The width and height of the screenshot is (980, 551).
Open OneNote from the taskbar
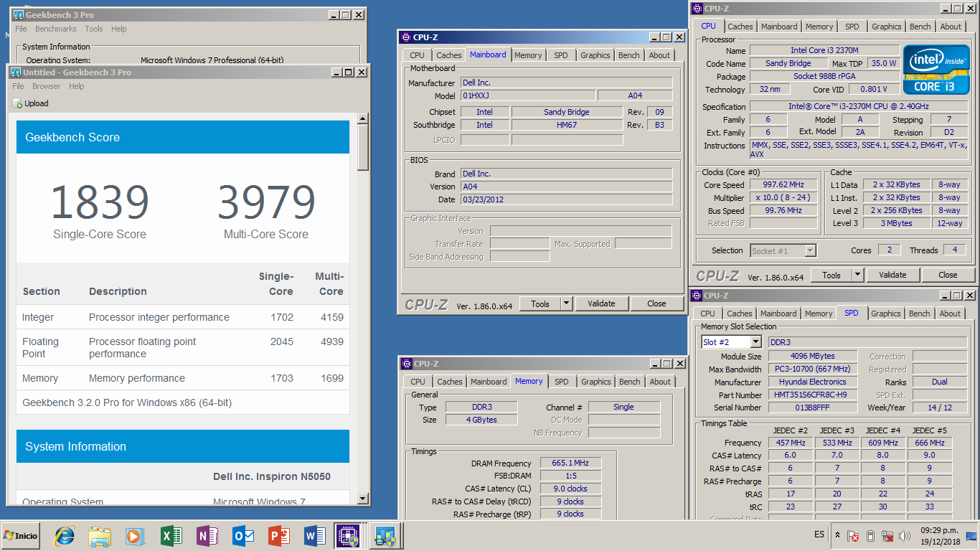(x=207, y=536)
